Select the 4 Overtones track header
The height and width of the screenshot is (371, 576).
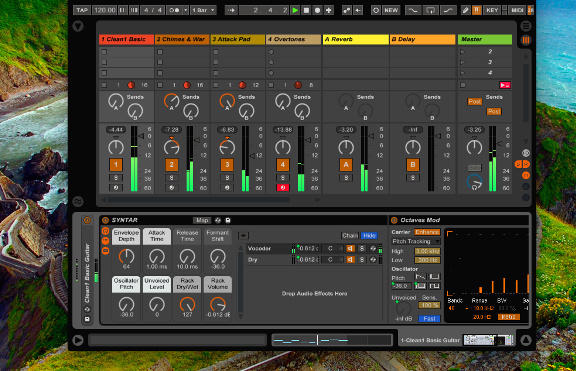[294, 39]
